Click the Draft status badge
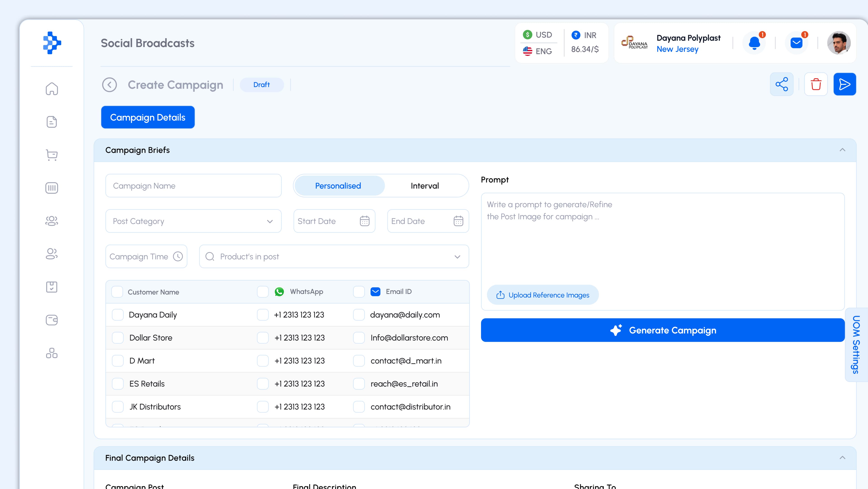 [x=262, y=85]
